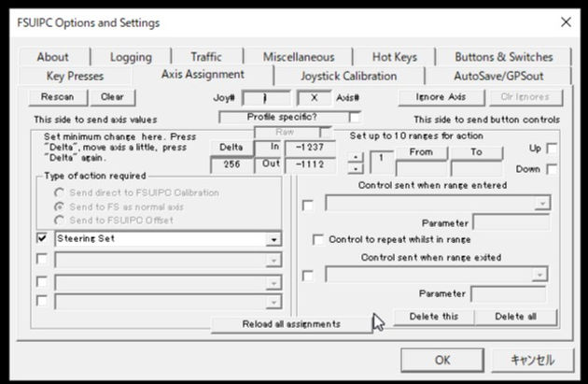Select Send to FSUIPC Offset option
Screen dimensions: 588x384
point(59,220)
